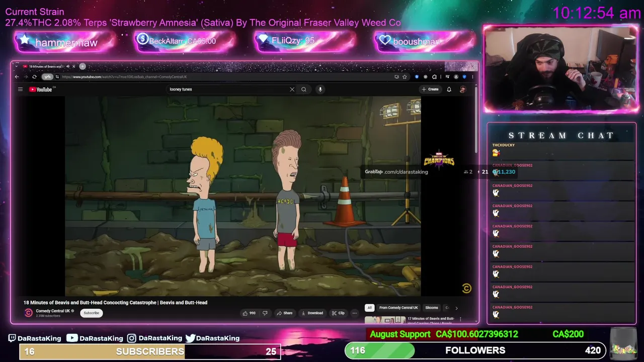
Task: Click the Comedy Central watermark on video
Action: pyautogui.click(x=466, y=288)
